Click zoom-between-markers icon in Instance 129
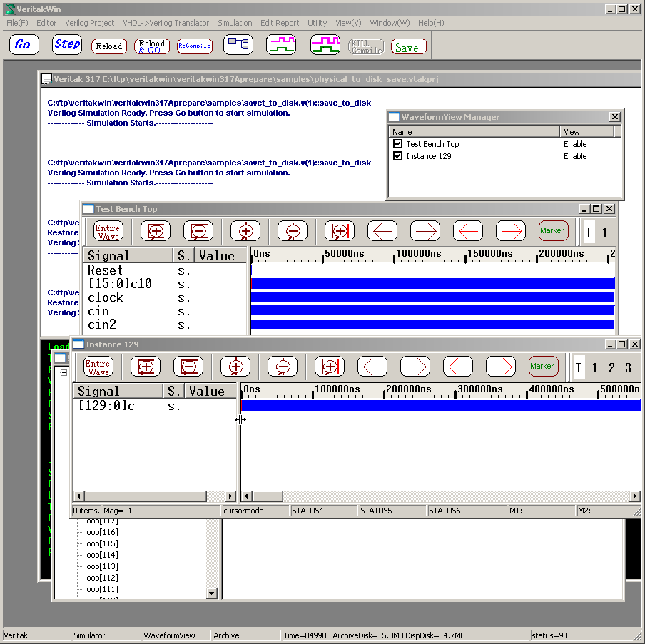Viewport: 645px width, 644px height. (330, 367)
